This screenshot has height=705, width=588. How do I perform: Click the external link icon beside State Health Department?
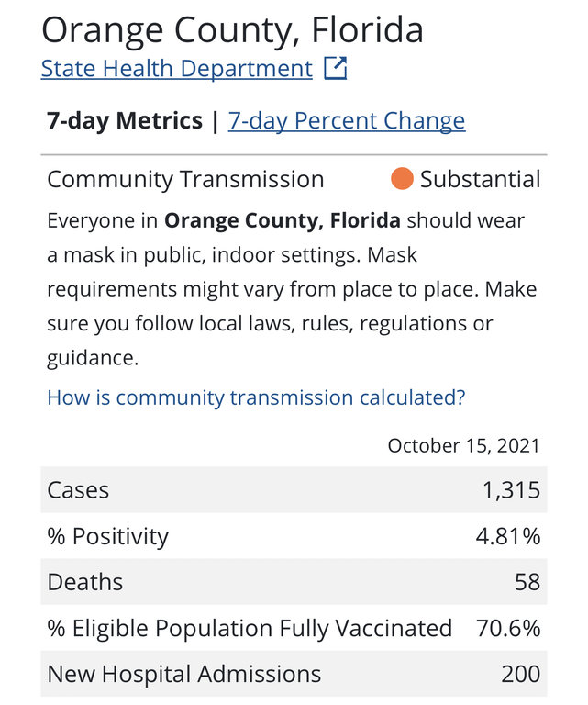336,69
